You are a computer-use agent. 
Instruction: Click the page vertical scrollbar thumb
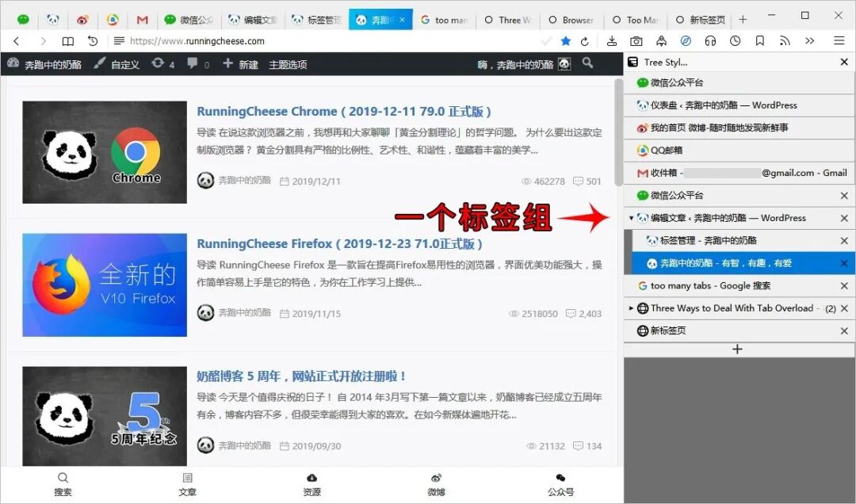(618, 132)
